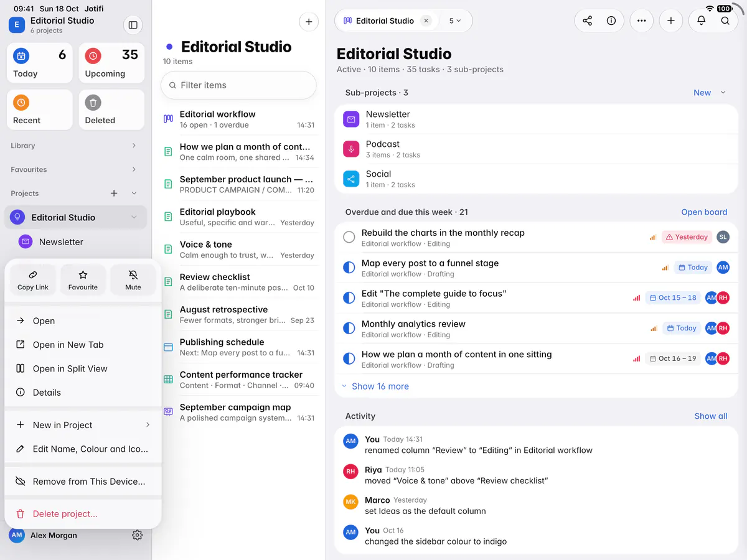Add new item in the item list header
The image size is (747, 560).
pyautogui.click(x=309, y=22)
